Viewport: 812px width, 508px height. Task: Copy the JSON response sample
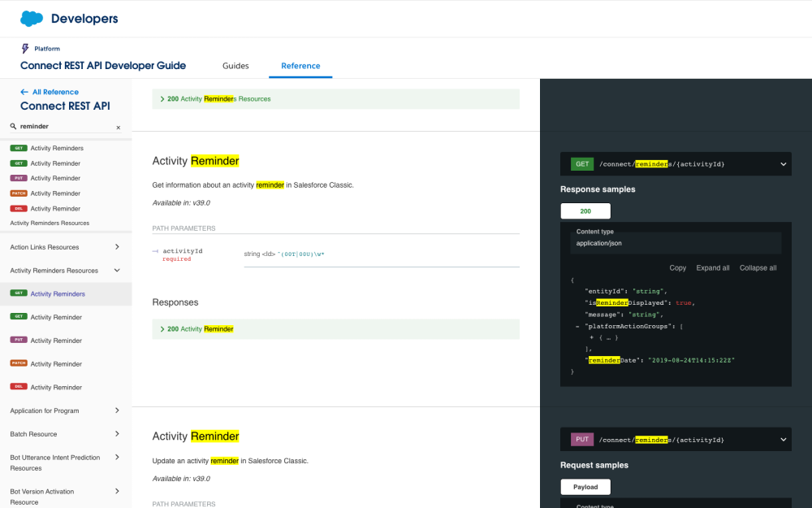[x=677, y=268]
